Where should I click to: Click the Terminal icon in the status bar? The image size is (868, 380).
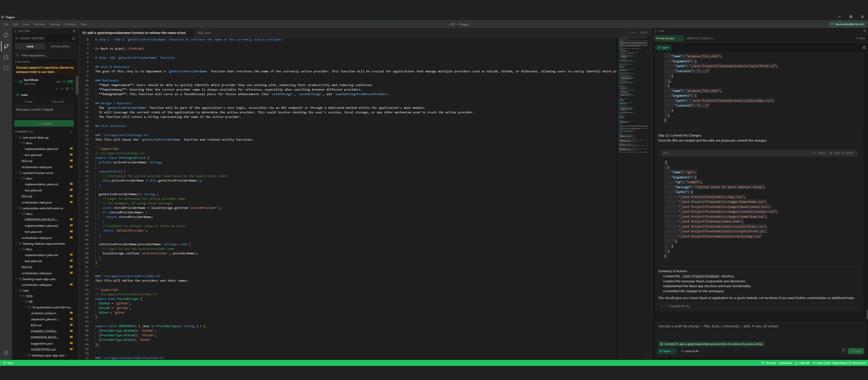[x=769, y=363]
